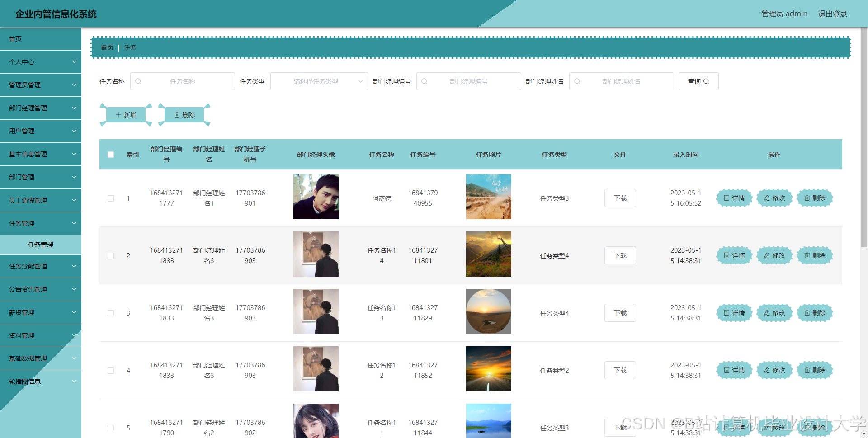Viewport: 868px width, 438px height.
Task: Expand 部门经理管理 sidebar menu
Action: click(x=41, y=108)
